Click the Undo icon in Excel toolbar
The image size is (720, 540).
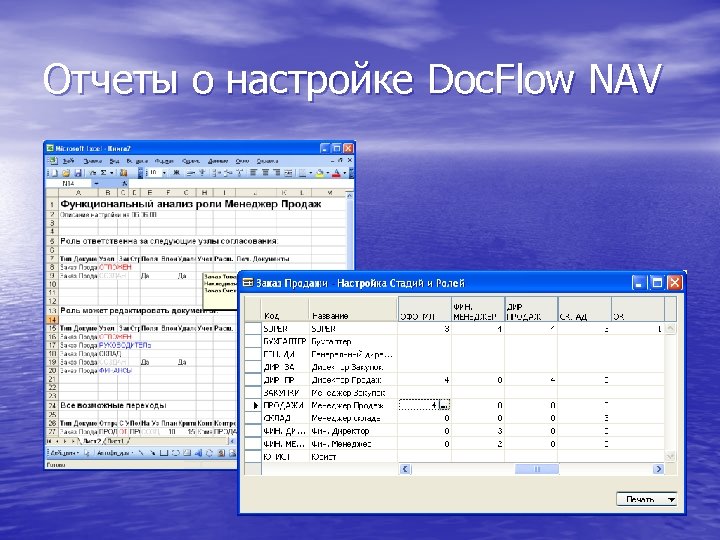92,173
